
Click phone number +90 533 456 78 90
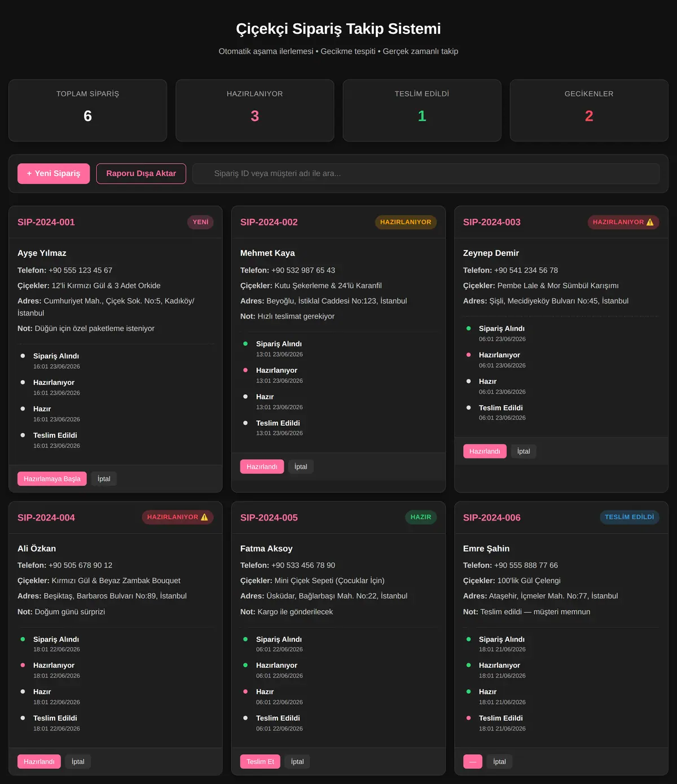click(303, 565)
